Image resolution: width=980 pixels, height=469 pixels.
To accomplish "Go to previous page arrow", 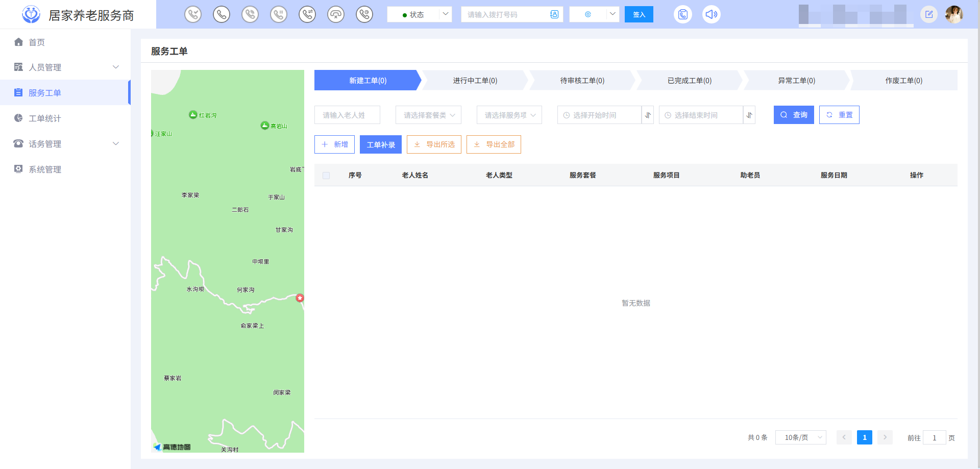I will point(844,437).
